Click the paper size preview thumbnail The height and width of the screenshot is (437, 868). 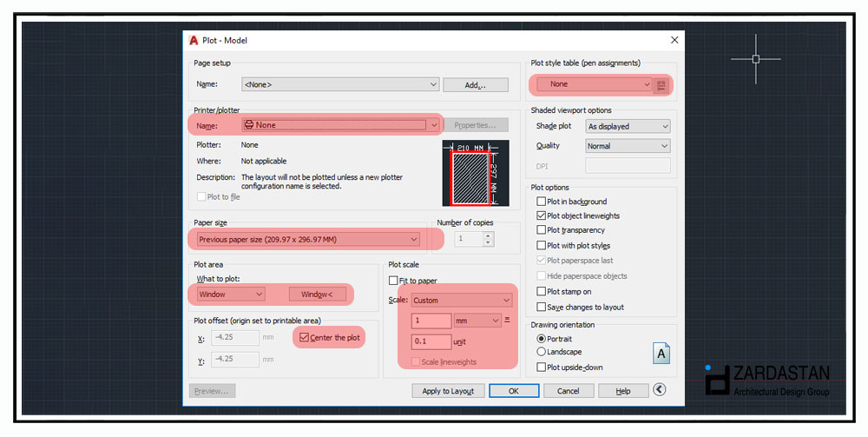(474, 174)
